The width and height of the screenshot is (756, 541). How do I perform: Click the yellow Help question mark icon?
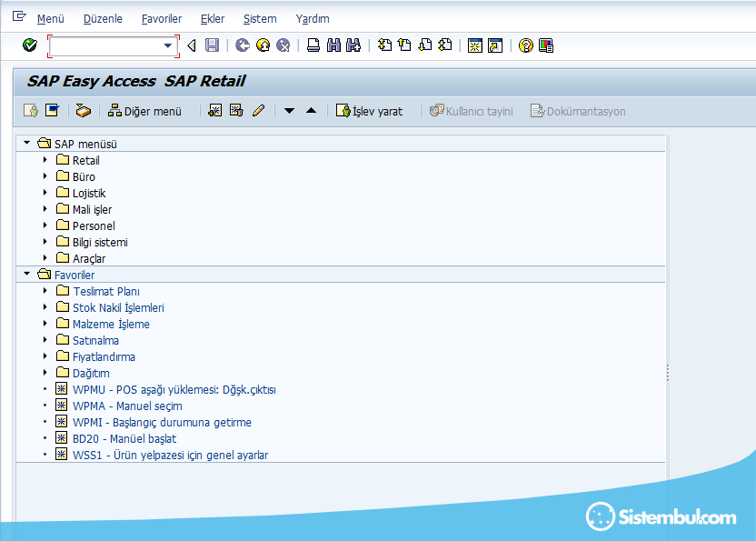(x=525, y=45)
